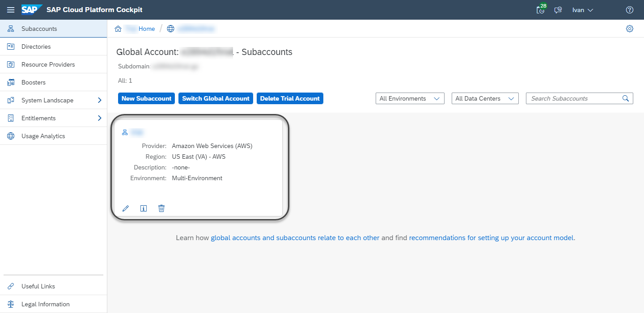644x313 pixels.
Task: Open Usage Analytics in the sidebar
Action: click(x=54, y=136)
